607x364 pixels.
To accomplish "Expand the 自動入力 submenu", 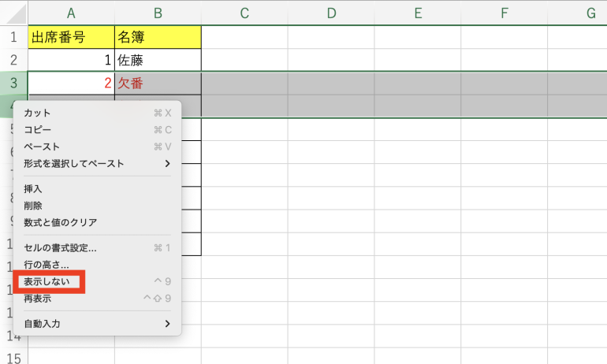I will pyautogui.click(x=167, y=324).
